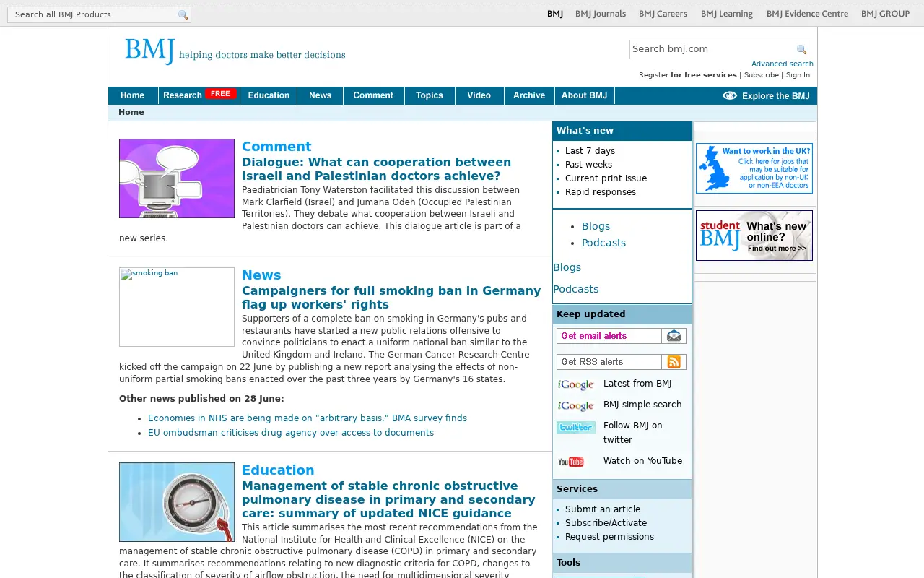Open the NHS economies BMA survey story
This screenshot has width=924, height=578.
tap(308, 418)
